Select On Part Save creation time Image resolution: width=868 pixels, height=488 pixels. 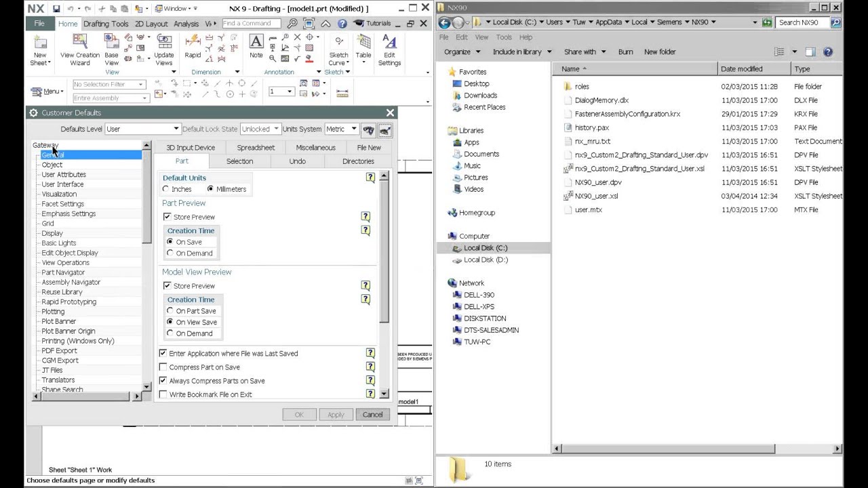(x=170, y=311)
